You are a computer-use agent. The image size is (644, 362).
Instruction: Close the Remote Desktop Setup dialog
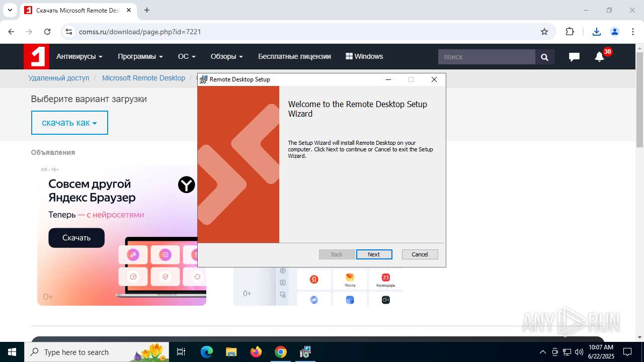pos(434,79)
